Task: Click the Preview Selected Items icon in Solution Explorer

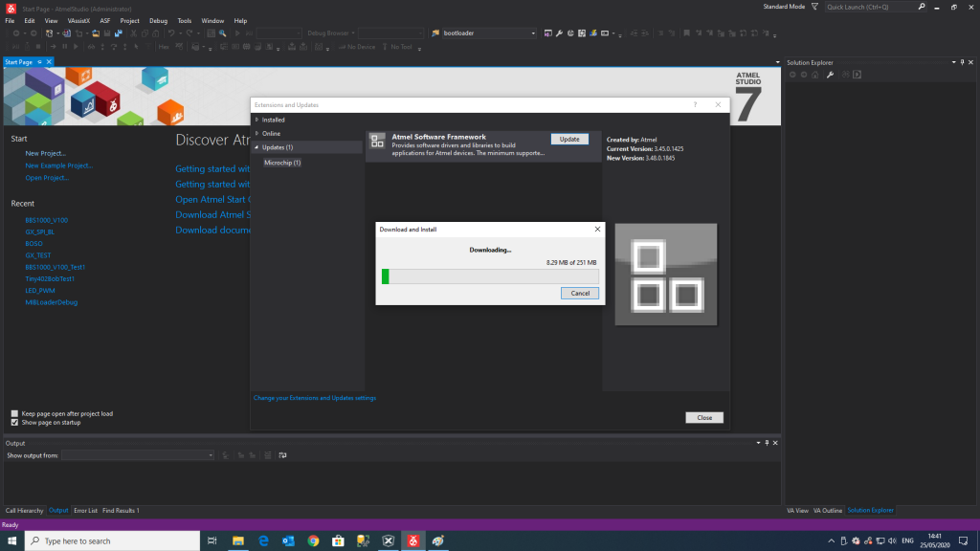Action: coord(857,75)
